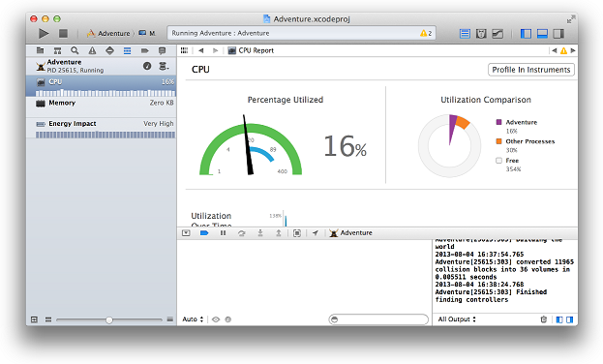Jump to next issue arrow

[573, 50]
